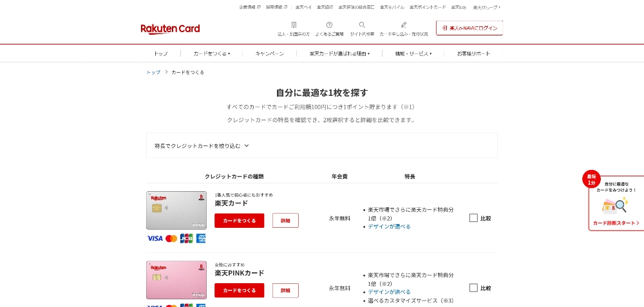
Task: Click the 法人・加盟店の方 building icon
Action: pyautogui.click(x=294, y=25)
